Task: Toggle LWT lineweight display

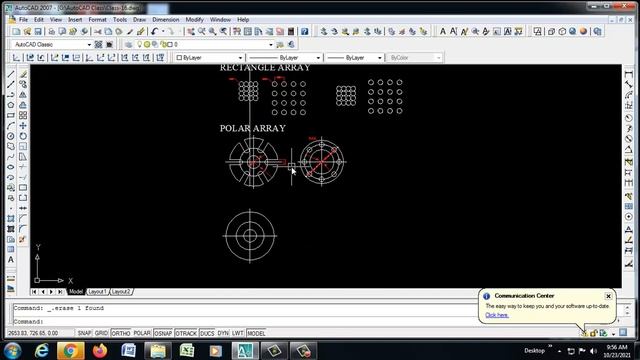Action: point(238,333)
